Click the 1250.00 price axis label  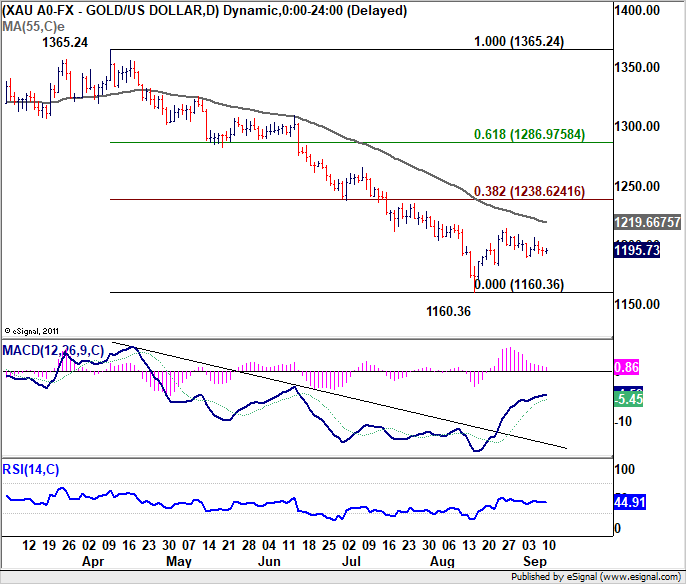637,186
